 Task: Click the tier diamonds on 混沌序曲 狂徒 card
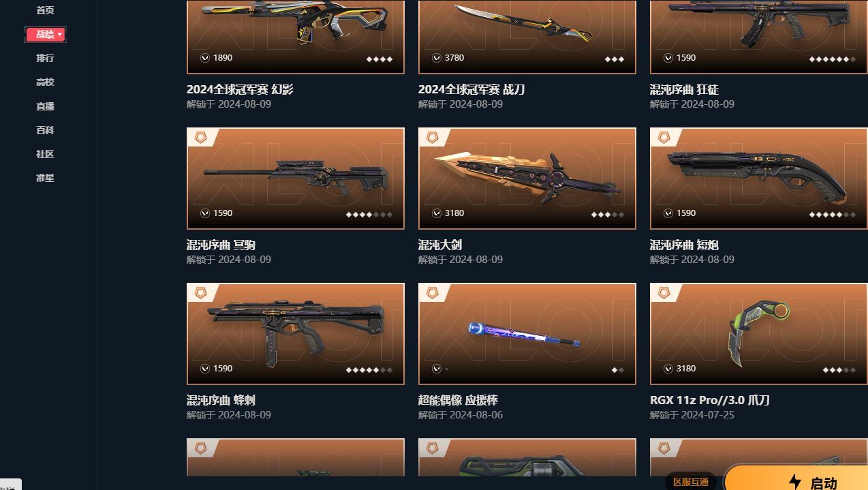click(832, 59)
